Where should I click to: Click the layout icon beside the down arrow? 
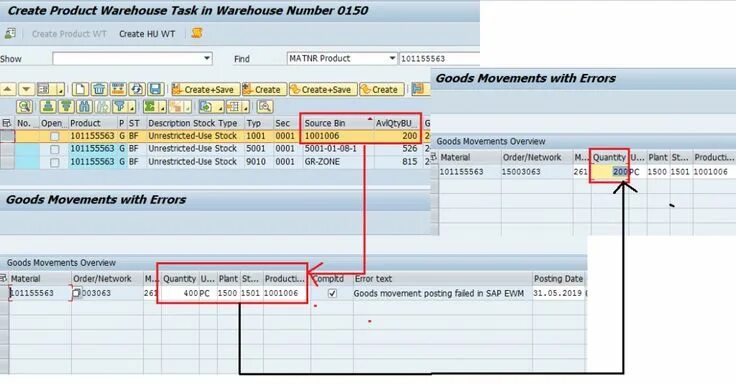[x=44, y=89]
